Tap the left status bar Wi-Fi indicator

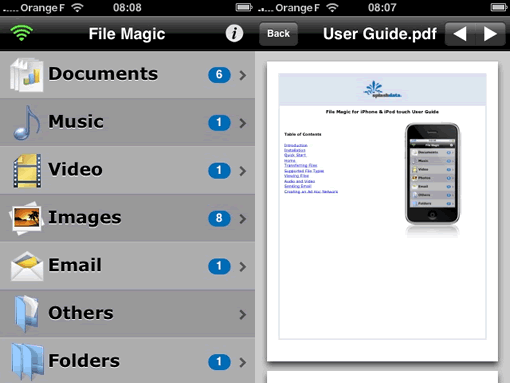click(77, 7)
